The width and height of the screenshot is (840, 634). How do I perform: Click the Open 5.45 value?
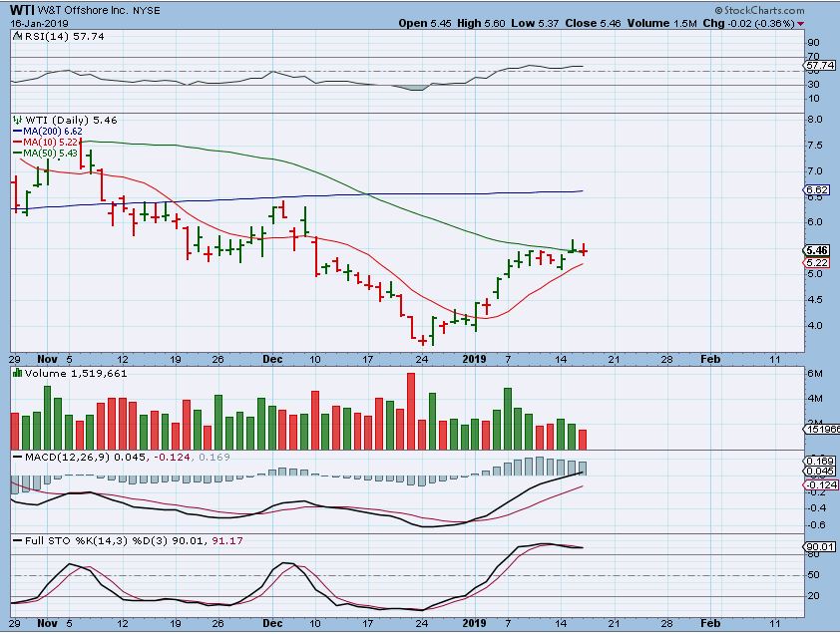pyautogui.click(x=425, y=24)
